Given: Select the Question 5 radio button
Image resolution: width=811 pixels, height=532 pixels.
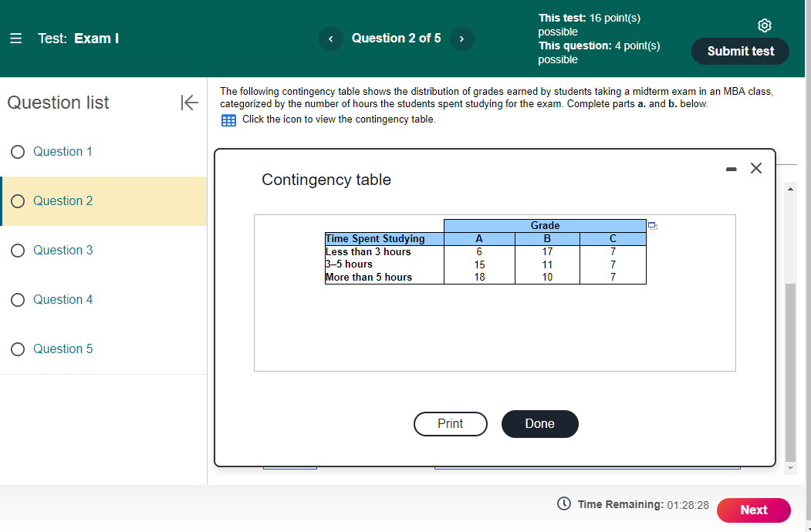Looking at the screenshot, I should click(18, 349).
